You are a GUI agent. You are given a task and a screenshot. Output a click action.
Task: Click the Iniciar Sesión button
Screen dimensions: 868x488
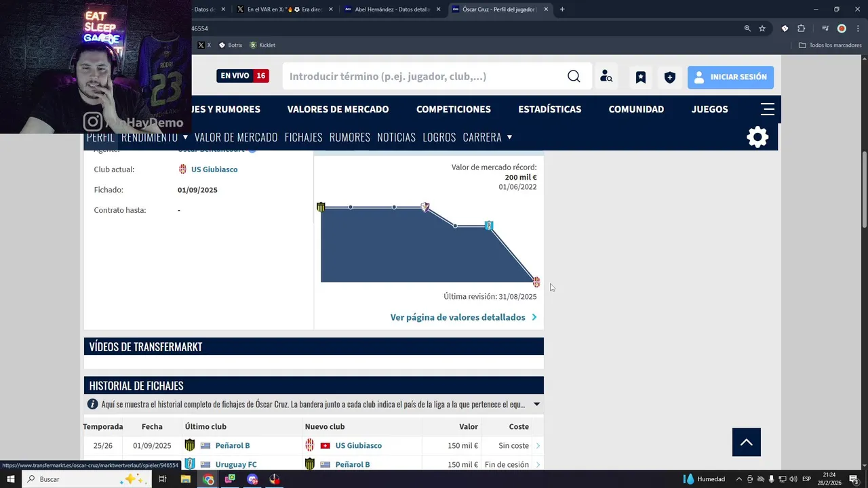pyautogui.click(x=730, y=77)
